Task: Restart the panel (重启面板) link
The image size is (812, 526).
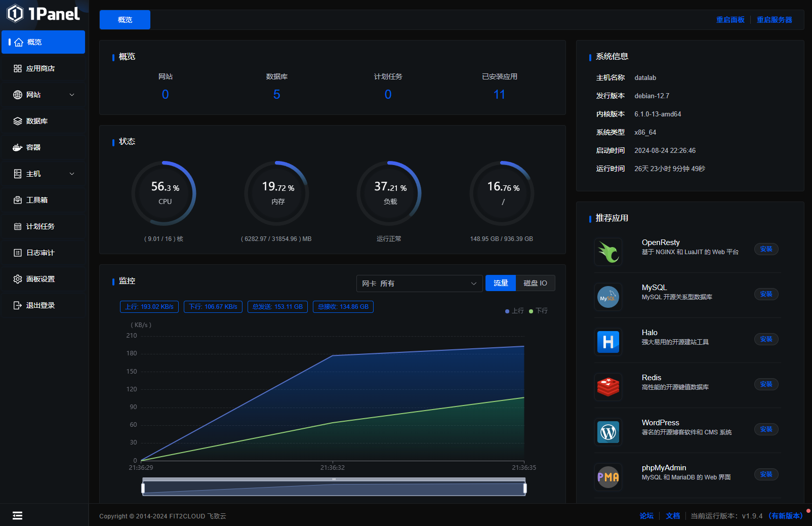Action: (x=730, y=20)
